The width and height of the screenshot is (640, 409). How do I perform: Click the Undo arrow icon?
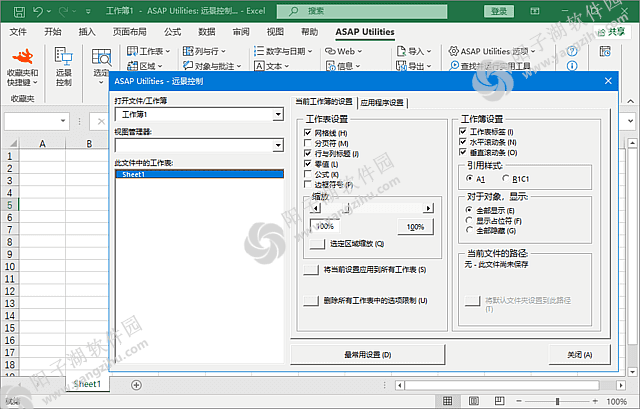(38, 11)
